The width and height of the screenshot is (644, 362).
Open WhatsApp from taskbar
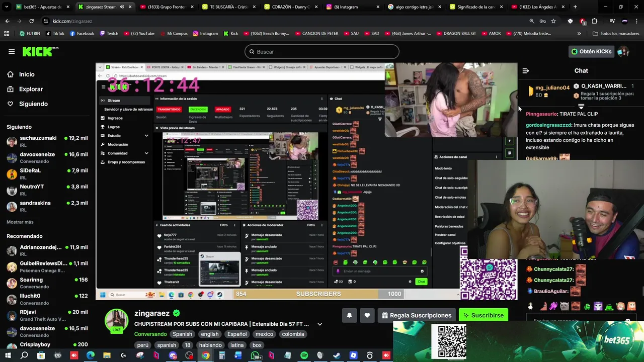[x=256, y=355]
